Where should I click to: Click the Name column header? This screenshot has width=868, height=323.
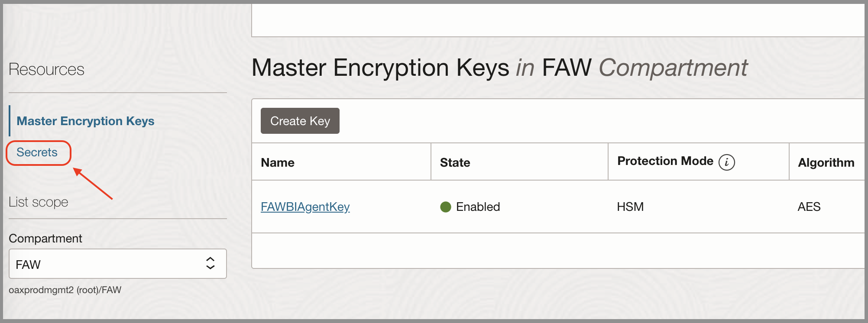tap(278, 163)
